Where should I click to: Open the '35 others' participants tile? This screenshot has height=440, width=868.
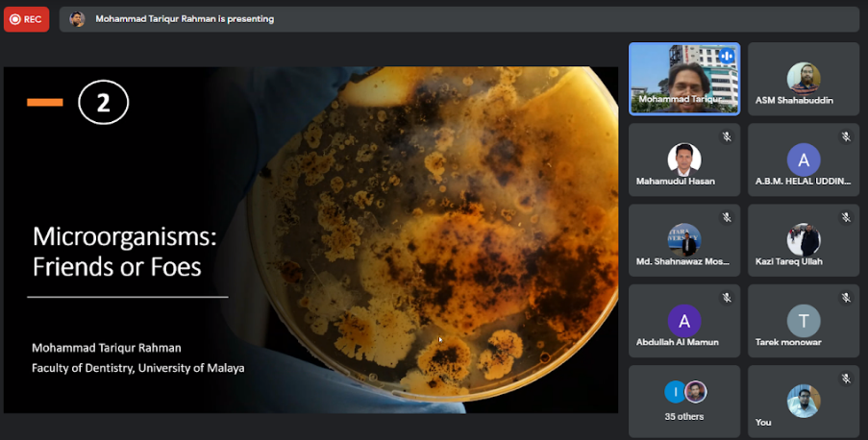[x=684, y=402]
